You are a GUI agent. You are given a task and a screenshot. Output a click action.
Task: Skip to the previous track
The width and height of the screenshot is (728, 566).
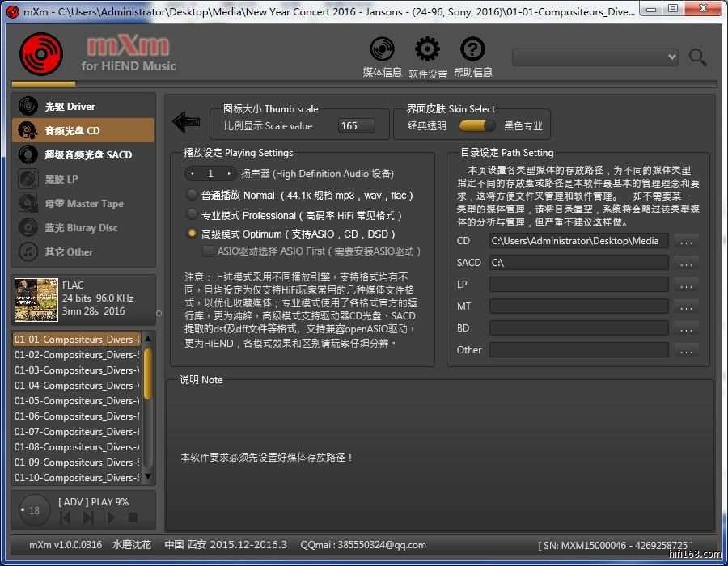66,517
